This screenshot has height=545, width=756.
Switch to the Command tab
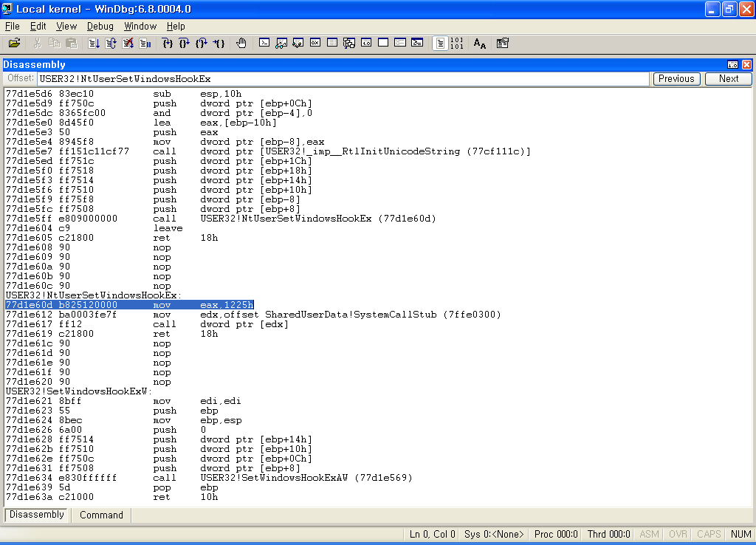[101, 515]
